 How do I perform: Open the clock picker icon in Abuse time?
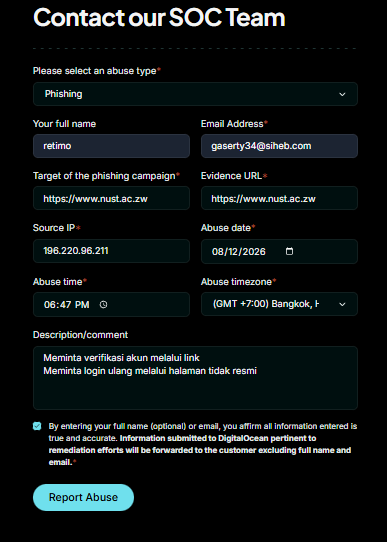point(103,305)
